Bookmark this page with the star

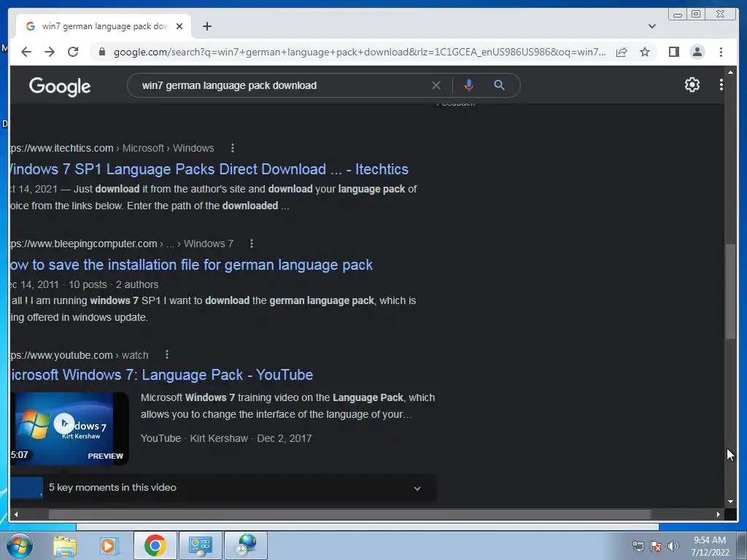[x=645, y=52]
